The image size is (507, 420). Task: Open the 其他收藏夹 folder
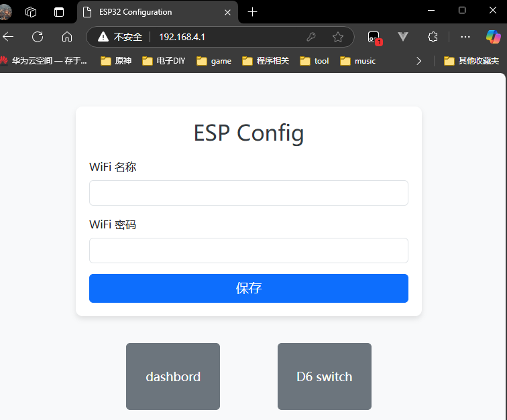pos(471,61)
